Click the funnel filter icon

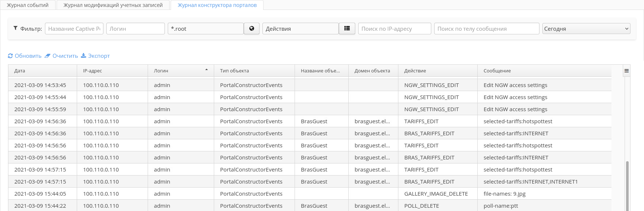(15, 28)
